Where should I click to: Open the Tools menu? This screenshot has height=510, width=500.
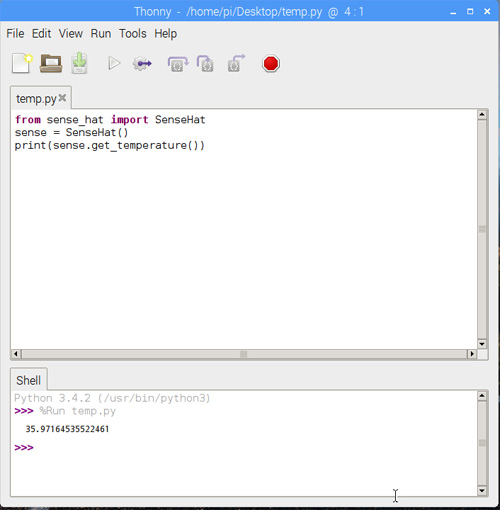[133, 34]
